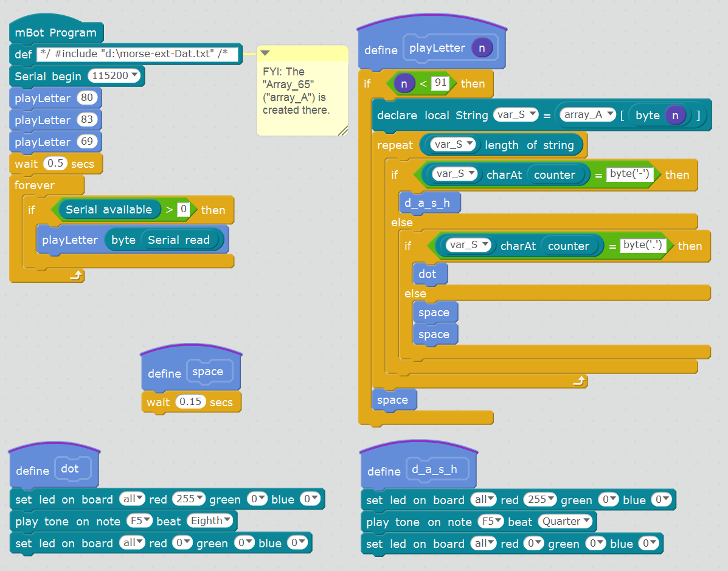The height and width of the screenshot is (571, 728).
Task: Select the mBot Program hat block
Action: pyautogui.click(x=56, y=33)
